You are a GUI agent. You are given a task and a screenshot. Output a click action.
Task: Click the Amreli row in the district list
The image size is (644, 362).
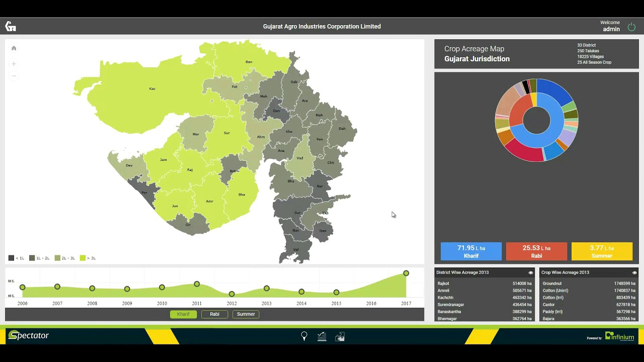point(484,291)
